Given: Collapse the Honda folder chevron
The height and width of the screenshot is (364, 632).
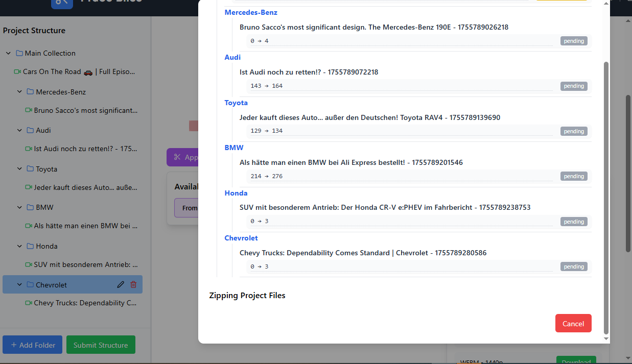Looking at the screenshot, I should click(19, 246).
